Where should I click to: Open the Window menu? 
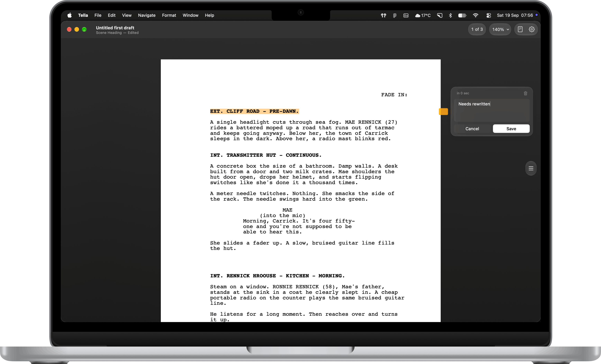tap(191, 15)
